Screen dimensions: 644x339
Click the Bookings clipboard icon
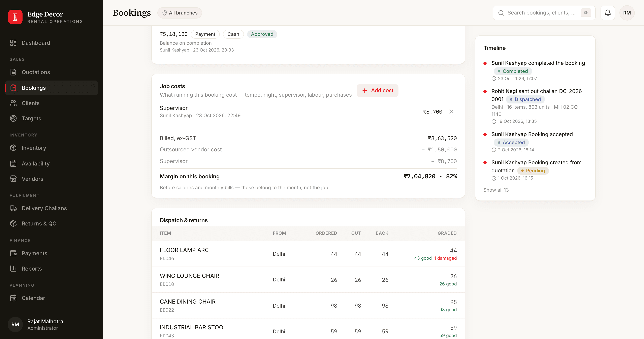click(13, 88)
